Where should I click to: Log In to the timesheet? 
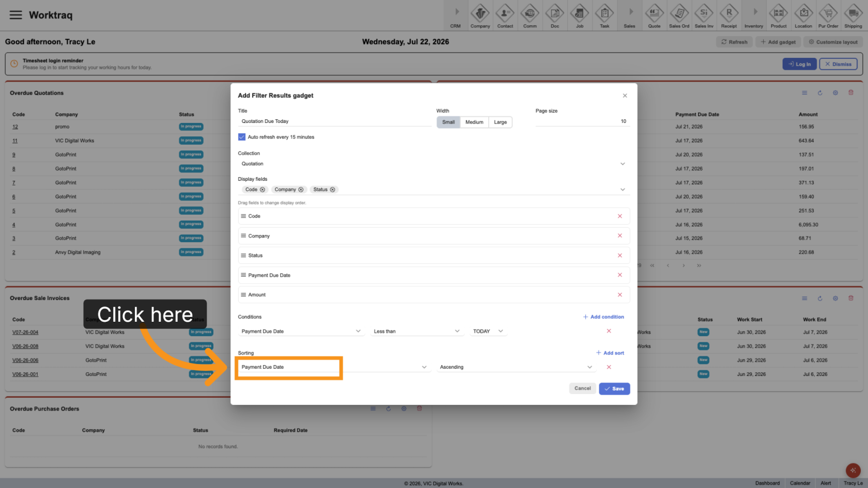[x=799, y=64]
